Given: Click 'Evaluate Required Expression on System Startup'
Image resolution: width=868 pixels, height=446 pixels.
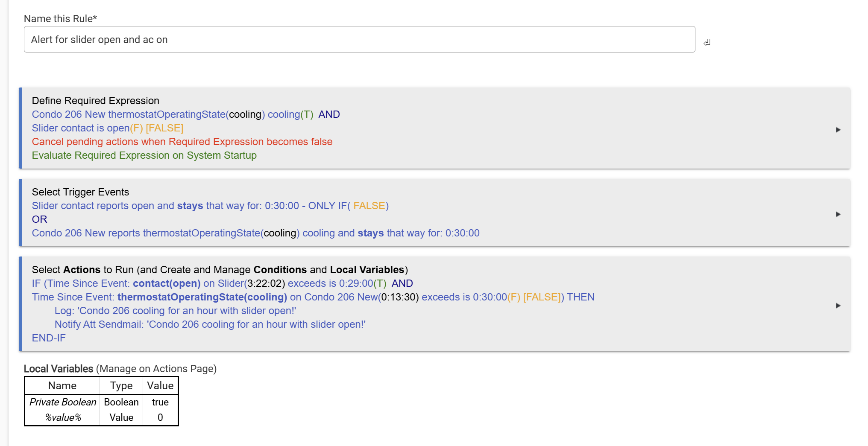Looking at the screenshot, I should [144, 155].
